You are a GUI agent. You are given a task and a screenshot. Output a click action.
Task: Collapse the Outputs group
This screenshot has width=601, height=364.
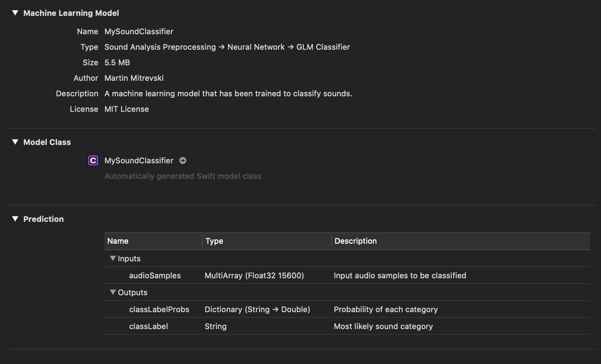(113, 292)
